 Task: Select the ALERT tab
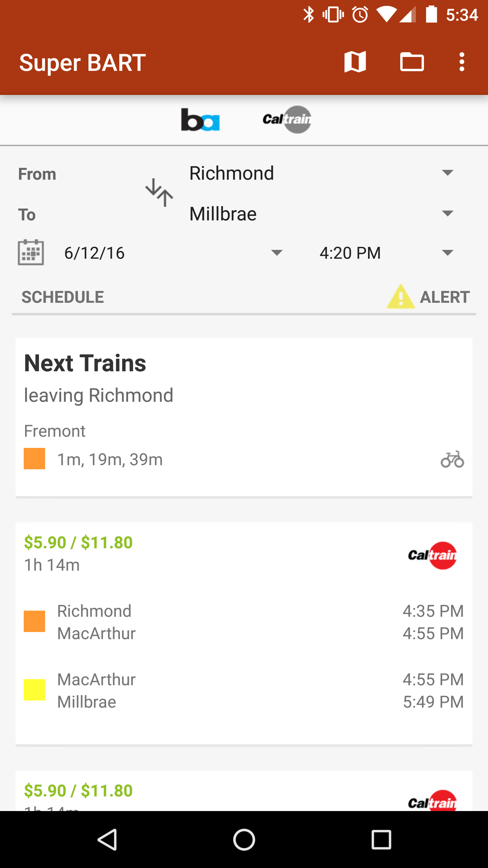[444, 297]
